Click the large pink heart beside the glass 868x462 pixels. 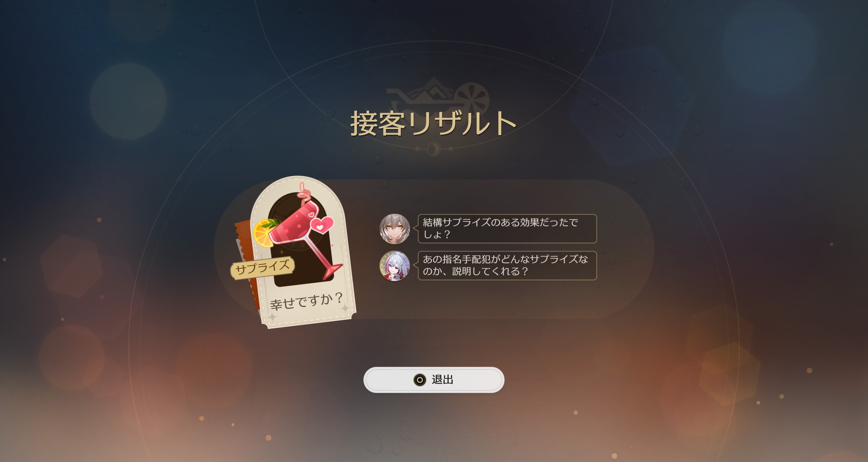click(321, 225)
